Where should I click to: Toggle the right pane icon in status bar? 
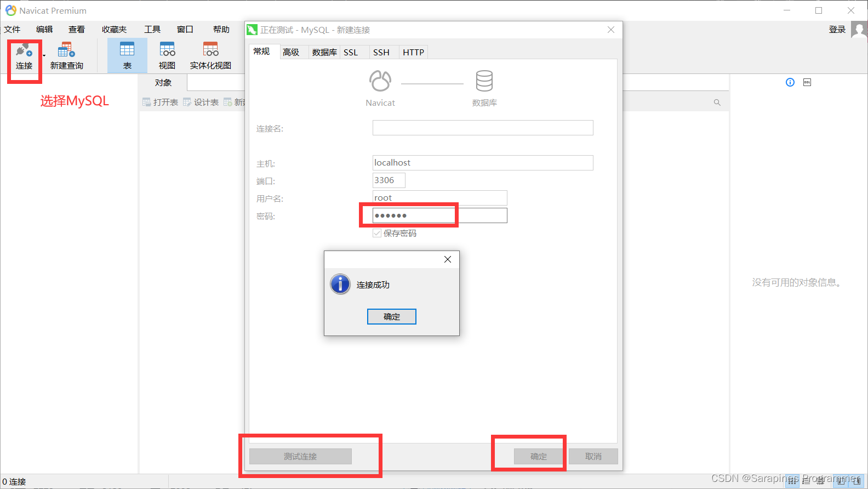pos(856,481)
